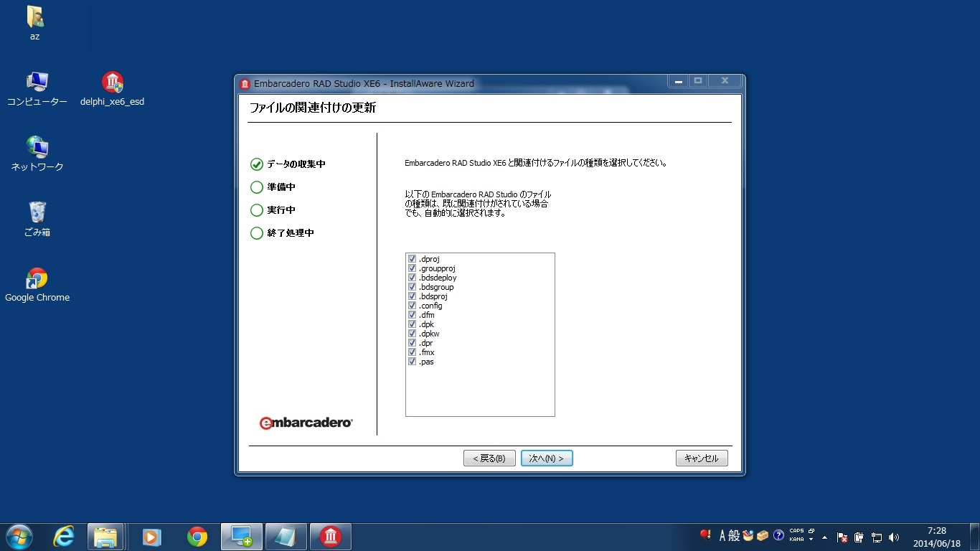Show hidden tray icons arrow
This screenshot has width=980, height=551.
point(824,537)
